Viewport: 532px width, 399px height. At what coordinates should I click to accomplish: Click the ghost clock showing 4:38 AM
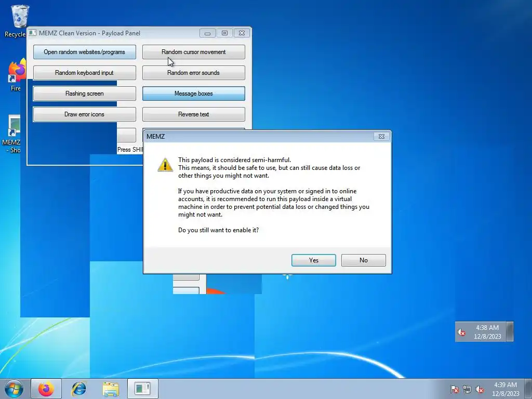[x=487, y=332]
